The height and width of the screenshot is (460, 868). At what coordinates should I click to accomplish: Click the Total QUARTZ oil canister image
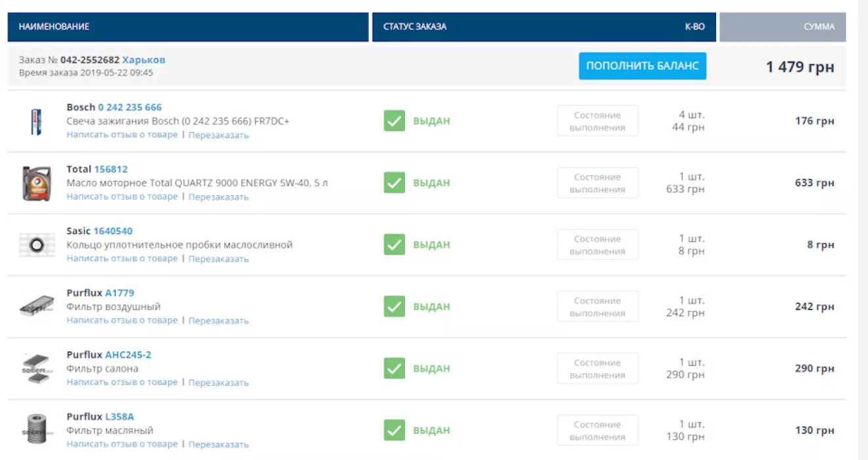36,183
